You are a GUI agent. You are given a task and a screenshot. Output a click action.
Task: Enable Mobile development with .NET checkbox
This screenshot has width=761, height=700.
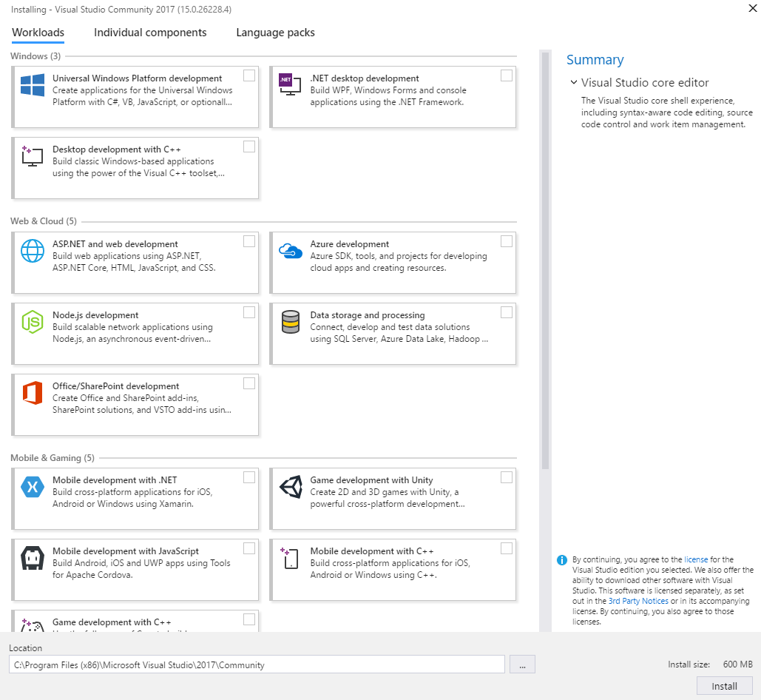tap(249, 478)
